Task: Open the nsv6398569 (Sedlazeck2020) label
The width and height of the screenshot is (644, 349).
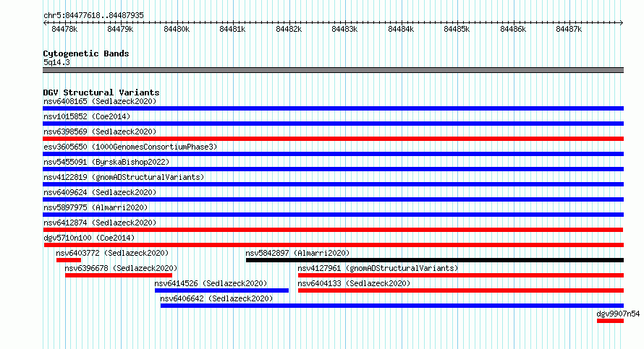Action: click(x=100, y=132)
